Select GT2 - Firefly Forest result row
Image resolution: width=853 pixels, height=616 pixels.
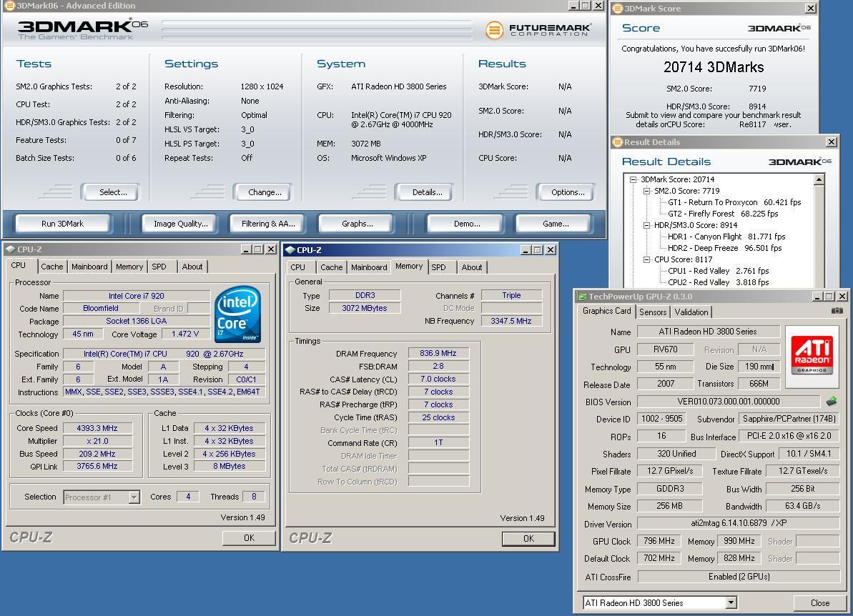[x=723, y=214]
